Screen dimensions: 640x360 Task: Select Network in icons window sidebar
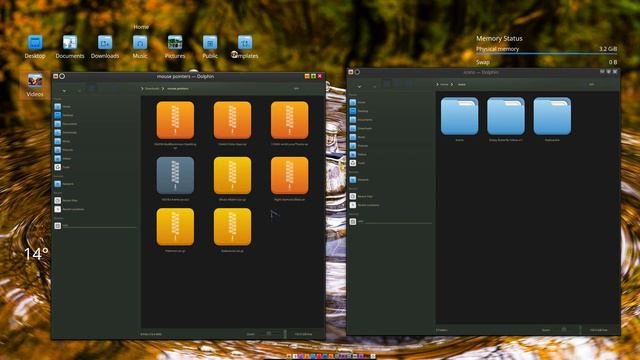[x=358, y=180]
